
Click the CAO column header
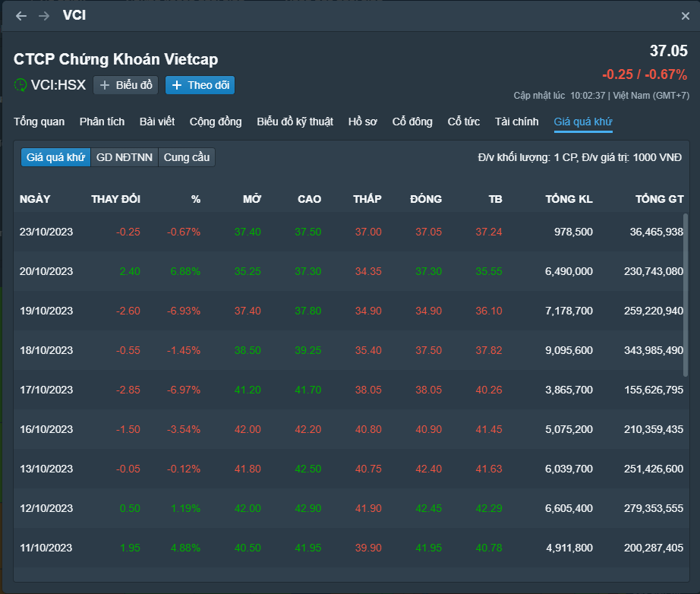pos(309,199)
